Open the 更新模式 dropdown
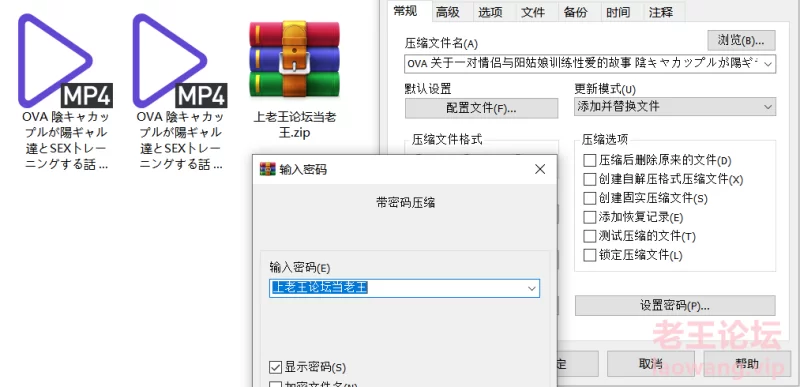 [675, 107]
